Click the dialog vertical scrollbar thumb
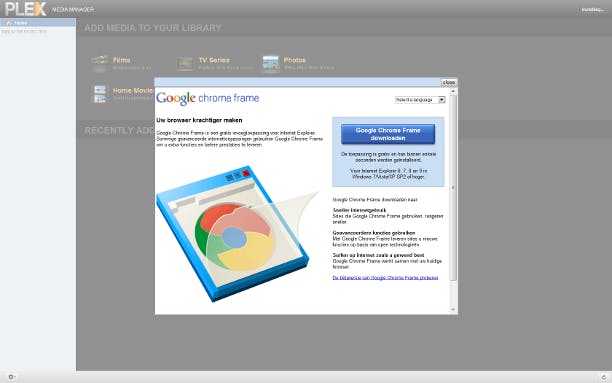The height and width of the screenshot is (383, 612). point(453,187)
